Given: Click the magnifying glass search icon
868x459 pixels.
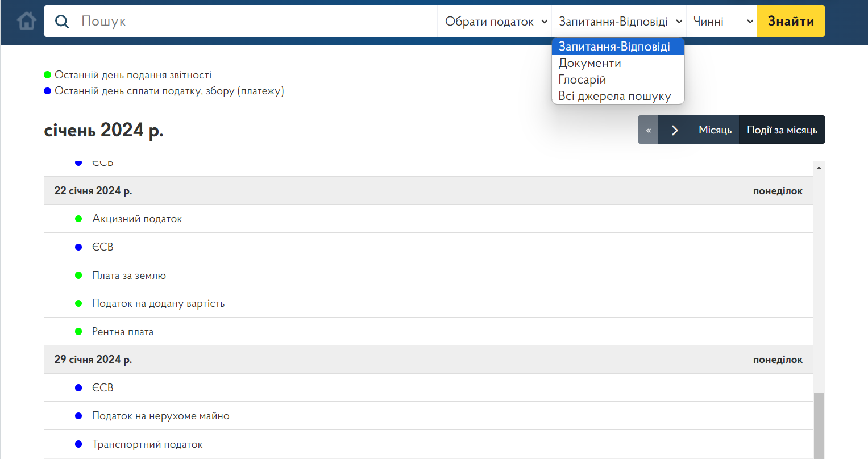Looking at the screenshot, I should pos(62,22).
